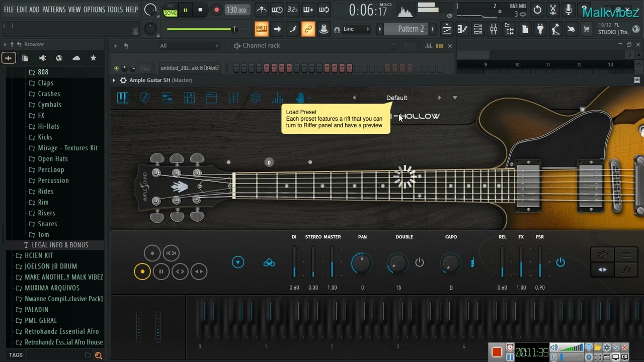
Task: Pause the song using the pause button
Action: tap(185, 10)
